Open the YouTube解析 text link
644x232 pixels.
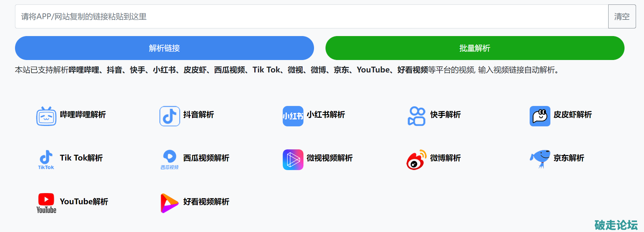84,202
